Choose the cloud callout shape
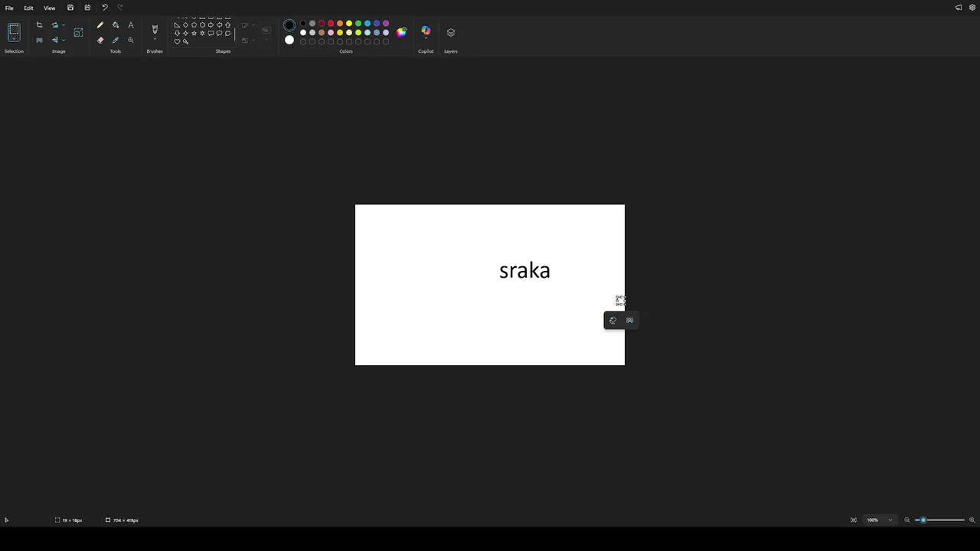The image size is (980, 551). 227,33
